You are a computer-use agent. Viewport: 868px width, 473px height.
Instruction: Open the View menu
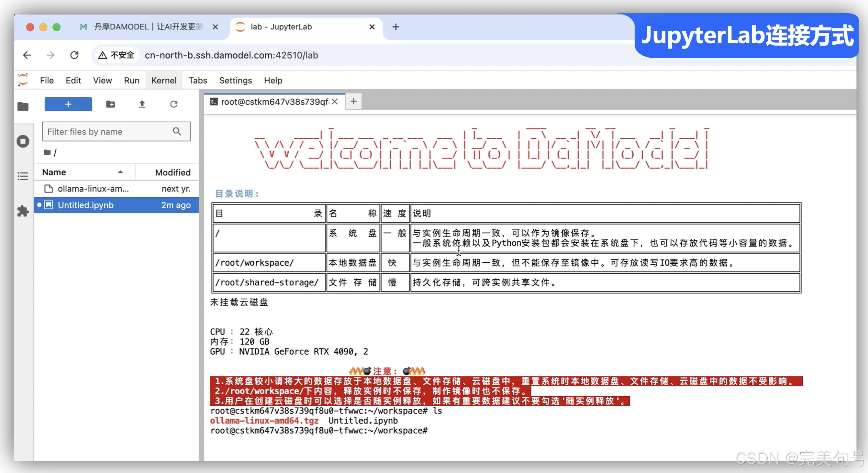coord(103,81)
